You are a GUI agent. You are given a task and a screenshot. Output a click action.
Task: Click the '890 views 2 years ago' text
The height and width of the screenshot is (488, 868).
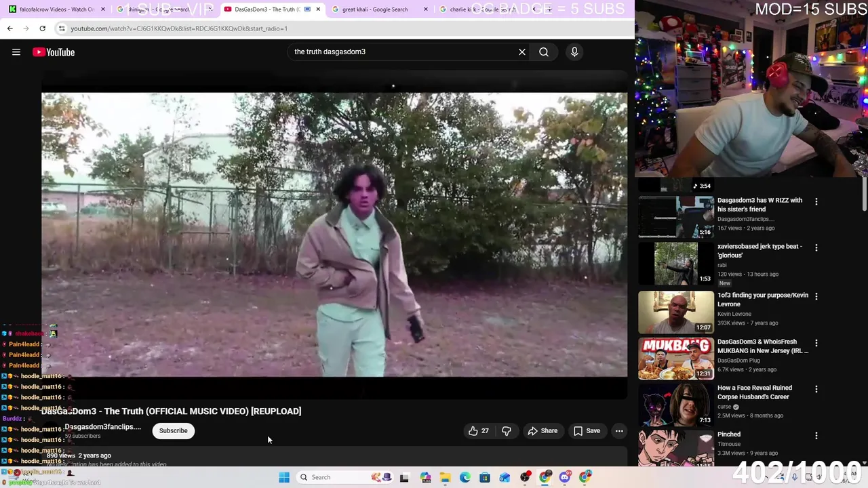coord(79,455)
